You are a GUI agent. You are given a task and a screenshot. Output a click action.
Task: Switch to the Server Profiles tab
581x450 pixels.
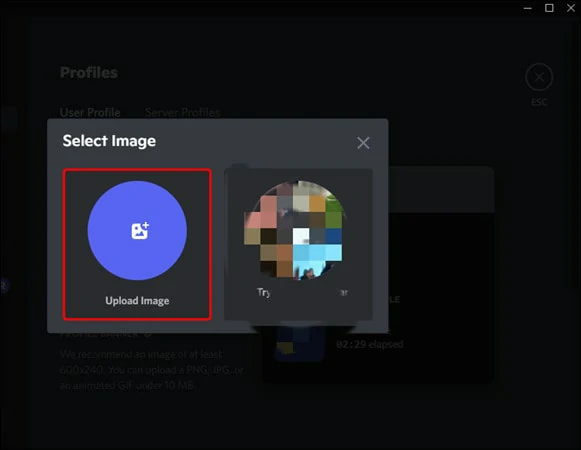point(183,112)
